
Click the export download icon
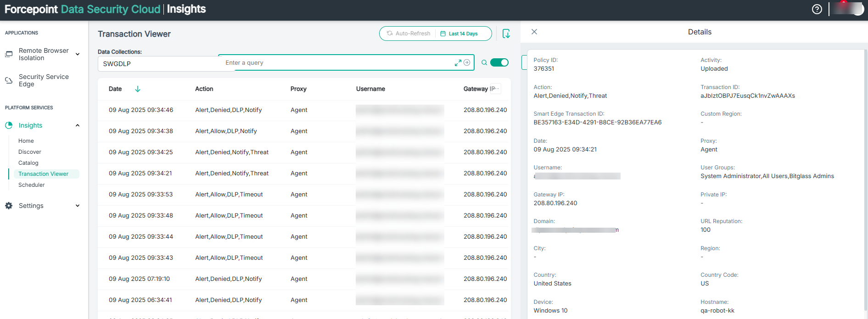506,34
